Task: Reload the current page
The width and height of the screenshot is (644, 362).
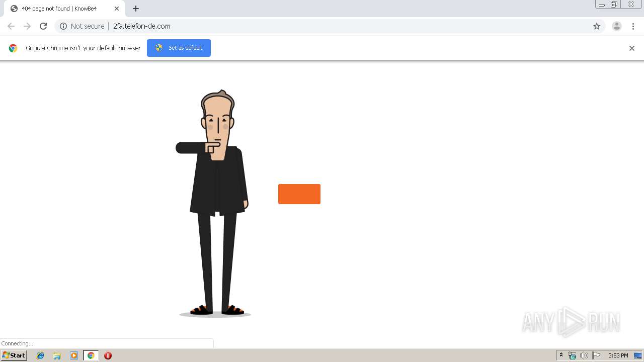Action: coord(43,26)
